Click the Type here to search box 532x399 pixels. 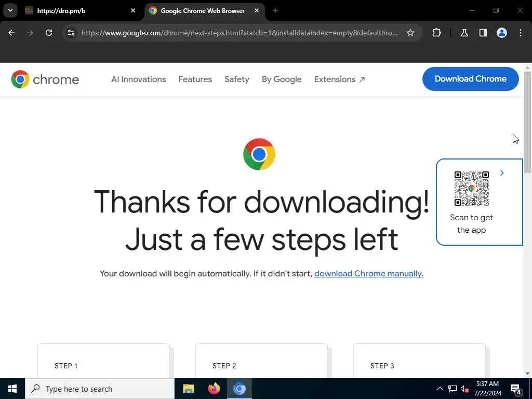point(100,389)
